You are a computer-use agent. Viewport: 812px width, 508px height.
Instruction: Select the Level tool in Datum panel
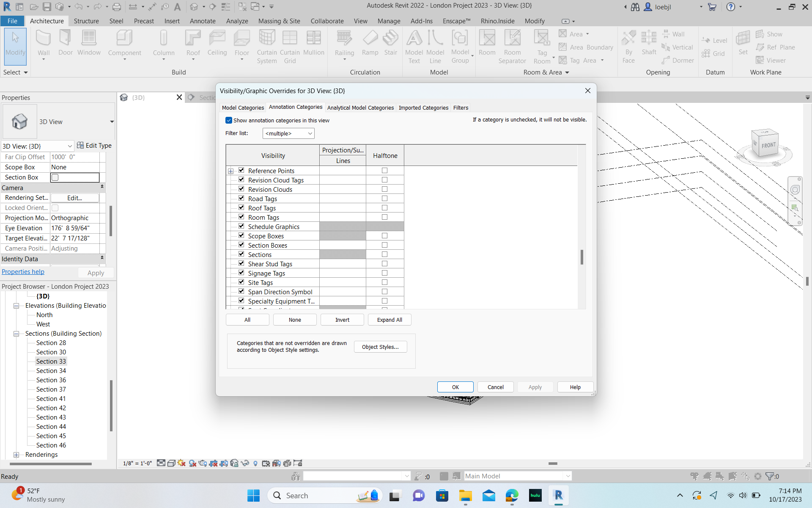point(715,40)
